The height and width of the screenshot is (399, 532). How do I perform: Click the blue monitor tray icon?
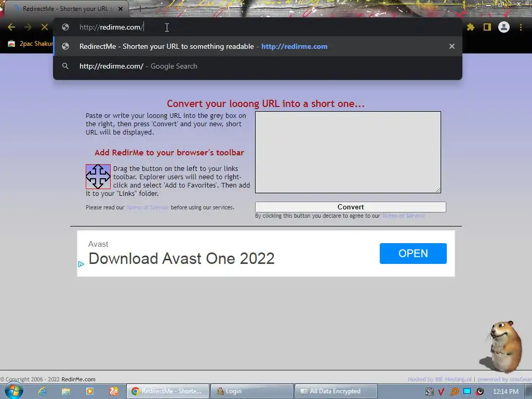[467, 392]
